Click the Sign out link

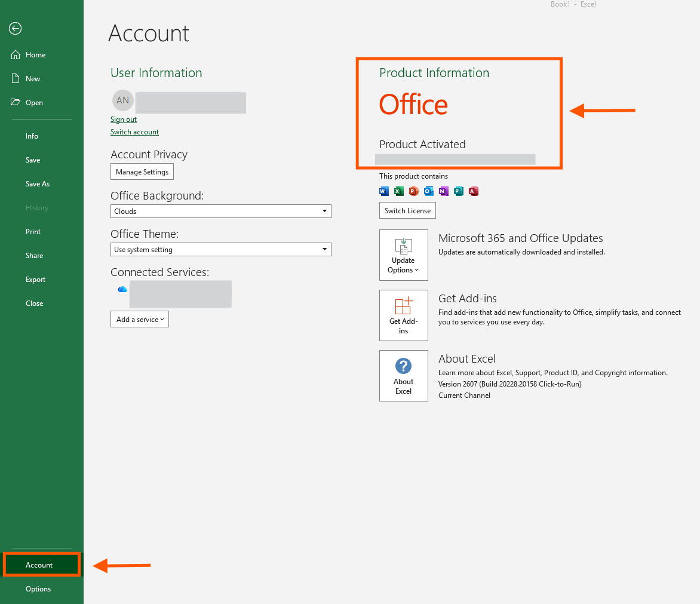click(124, 119)
